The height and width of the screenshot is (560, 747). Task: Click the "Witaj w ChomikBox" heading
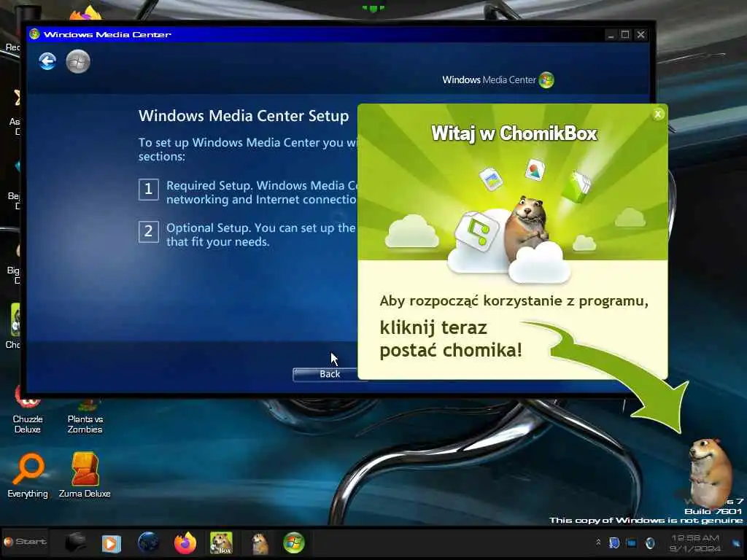tap(514, 134)
